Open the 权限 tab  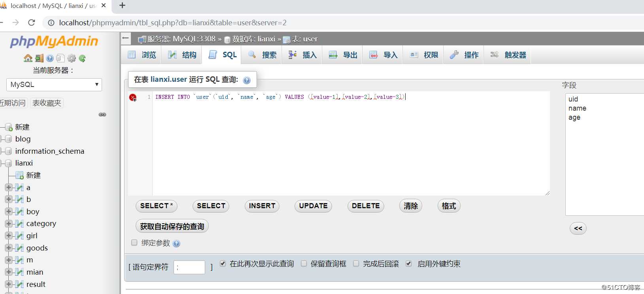424,55
